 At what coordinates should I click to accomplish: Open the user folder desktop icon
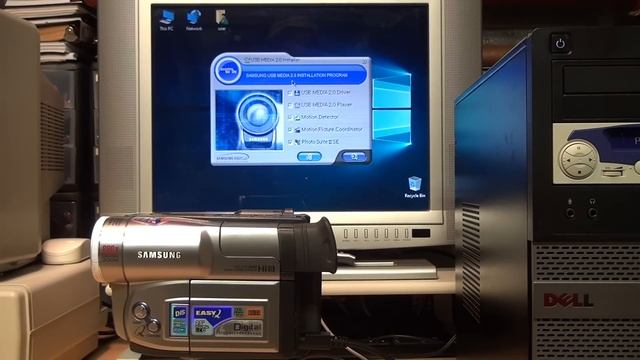point(222,20)
